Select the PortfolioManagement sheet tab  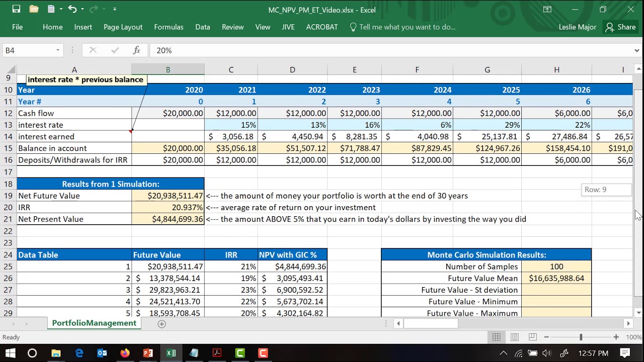pyautogui.click(x=94, y=323)
